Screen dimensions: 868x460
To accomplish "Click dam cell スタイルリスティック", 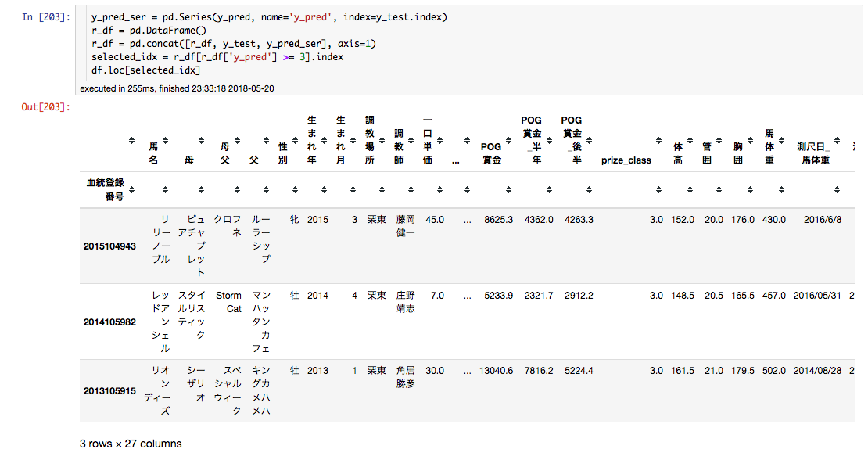I will [192, 315].
